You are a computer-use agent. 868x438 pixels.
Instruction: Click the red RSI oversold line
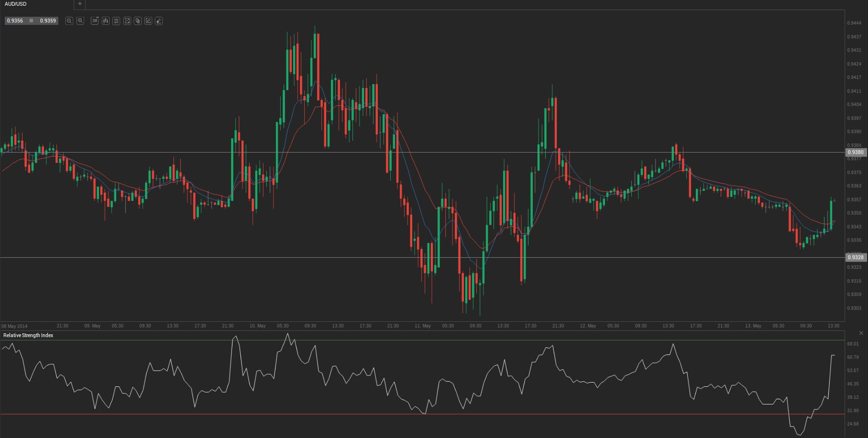pos(383,414)
